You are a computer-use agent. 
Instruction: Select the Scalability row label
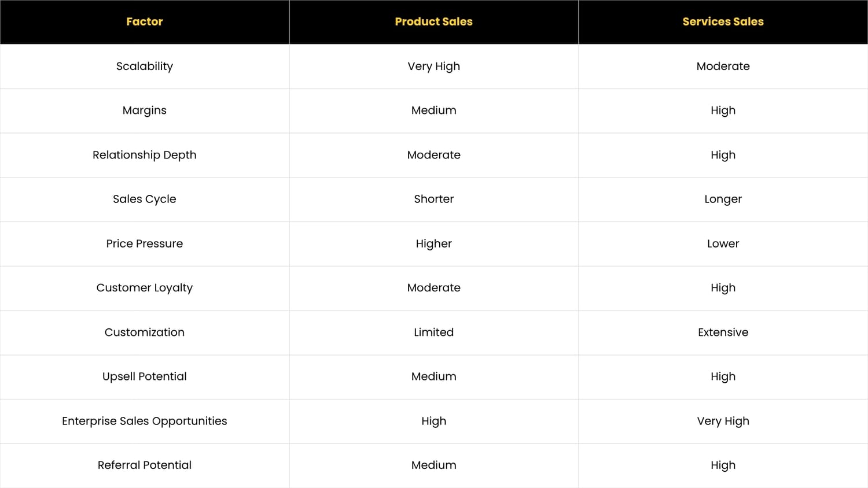pos(145,66)
